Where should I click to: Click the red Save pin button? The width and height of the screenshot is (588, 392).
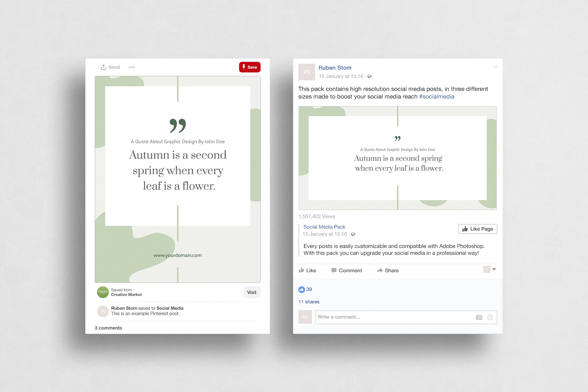point(249,67)
